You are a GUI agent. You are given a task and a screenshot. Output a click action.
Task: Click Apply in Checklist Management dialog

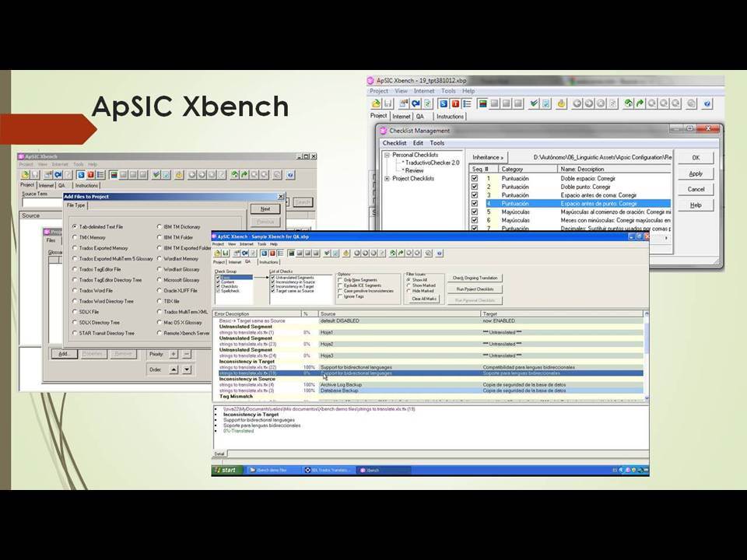[x=696, y=173]
